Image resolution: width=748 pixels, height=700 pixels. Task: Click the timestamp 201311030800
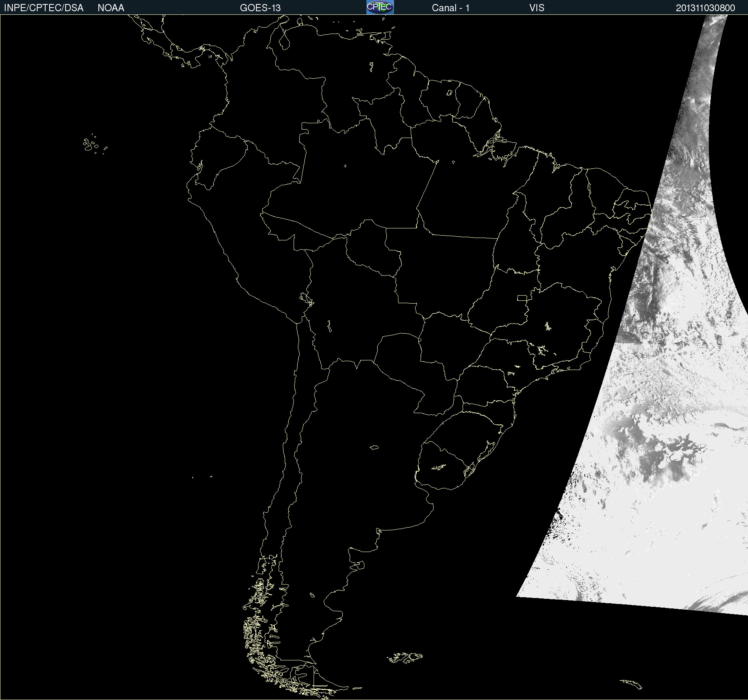[x=706, y=8]
